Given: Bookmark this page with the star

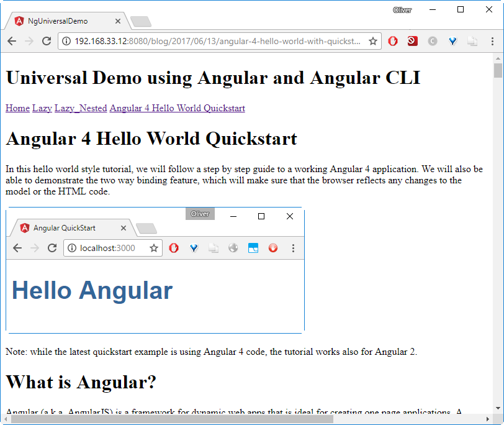Looking at the screenshot, I should click(372, 41).
